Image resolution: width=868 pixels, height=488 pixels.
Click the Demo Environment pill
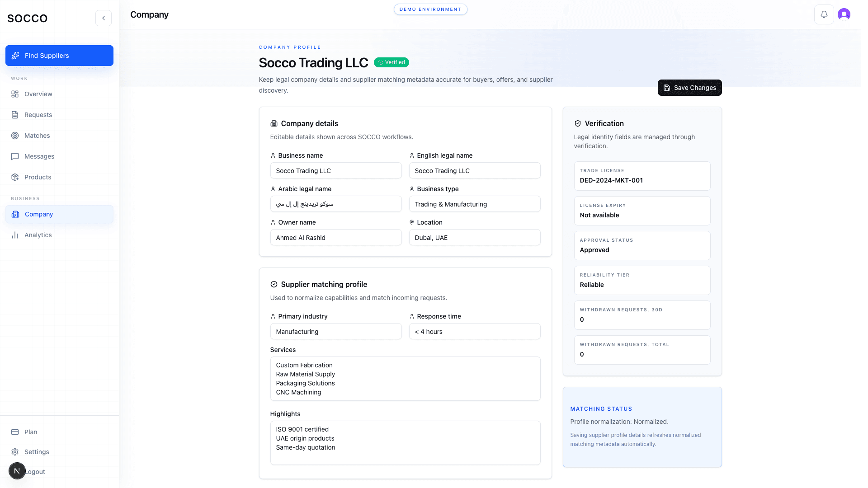pyautogui.click(x=430, y=9)
